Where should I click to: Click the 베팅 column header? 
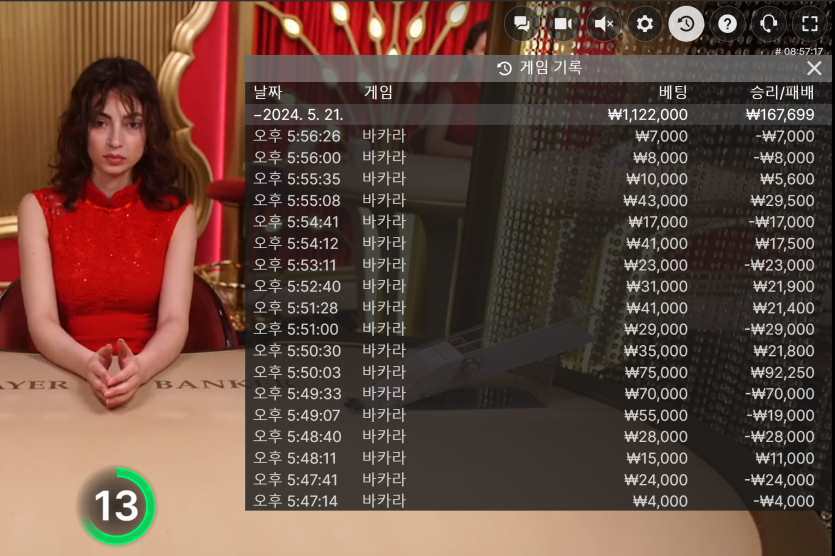(673, 92)
